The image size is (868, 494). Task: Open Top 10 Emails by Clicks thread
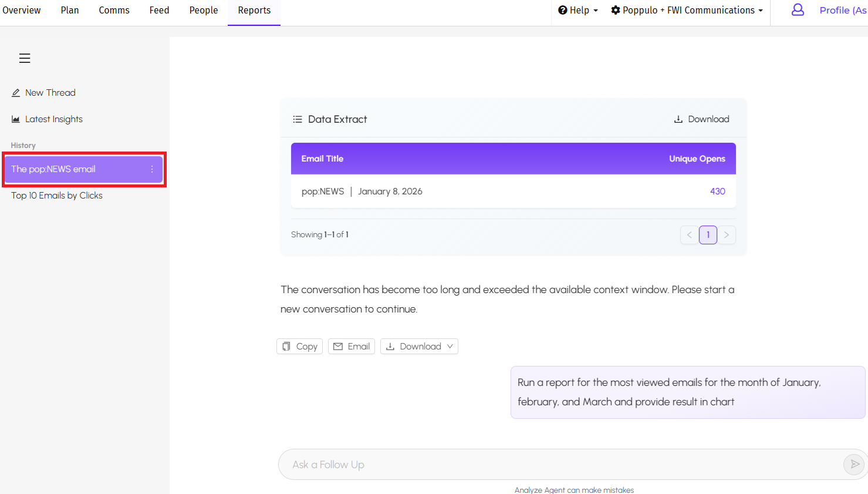[57, 196]
